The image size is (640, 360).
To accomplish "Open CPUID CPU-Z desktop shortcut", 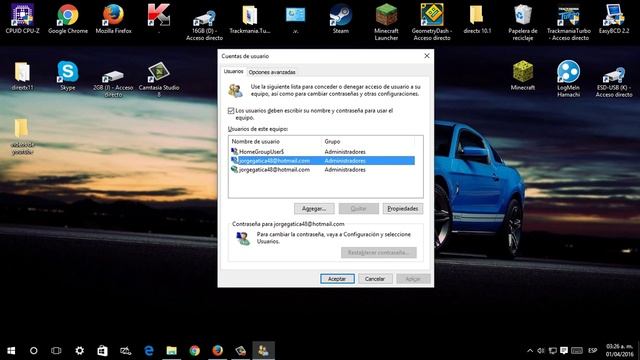I will [22, 18].
